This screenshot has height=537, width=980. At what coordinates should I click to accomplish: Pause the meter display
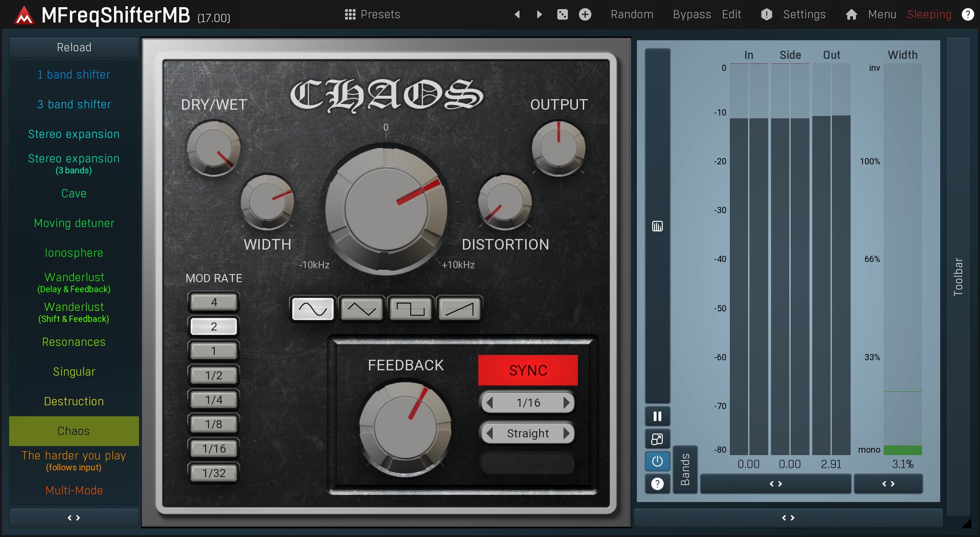657,416
